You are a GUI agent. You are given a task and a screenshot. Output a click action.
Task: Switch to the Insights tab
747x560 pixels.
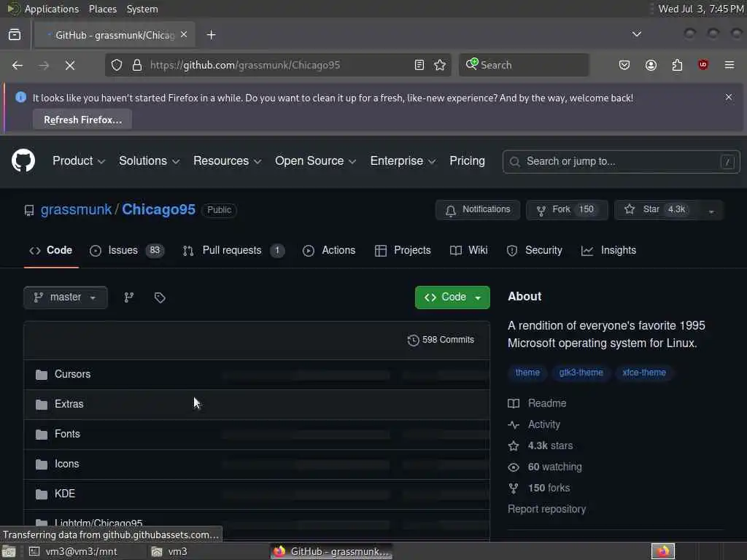[609, 251]
